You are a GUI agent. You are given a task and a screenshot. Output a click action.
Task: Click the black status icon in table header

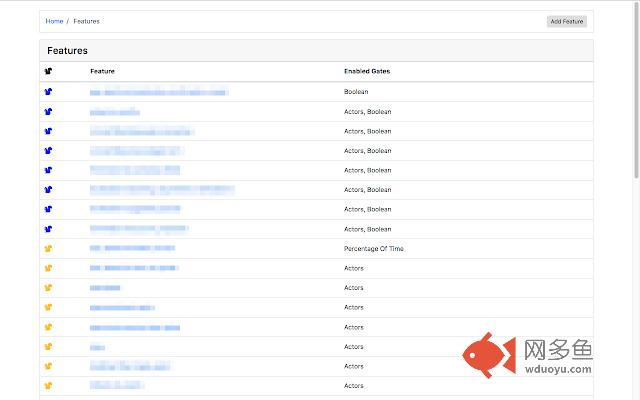(48, 71)
